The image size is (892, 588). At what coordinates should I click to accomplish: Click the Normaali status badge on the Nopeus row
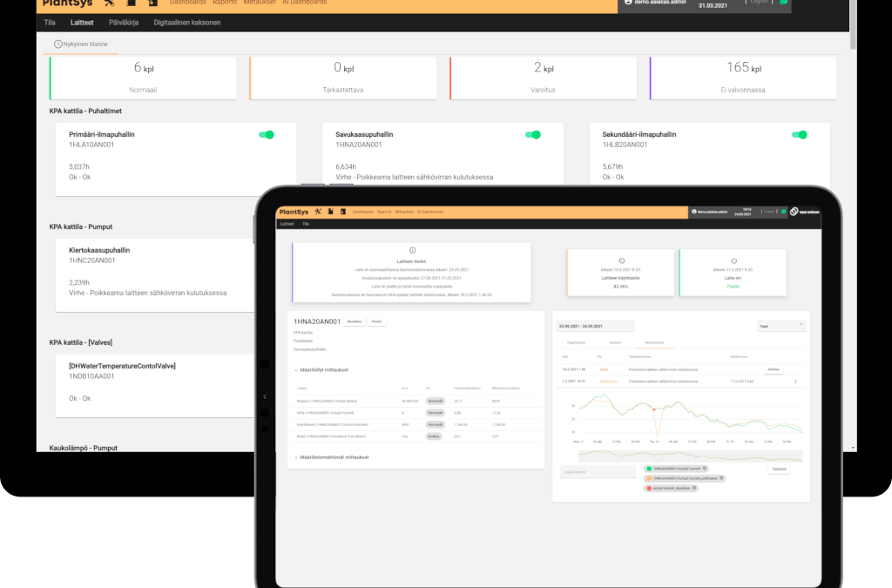tap(436, 401)
